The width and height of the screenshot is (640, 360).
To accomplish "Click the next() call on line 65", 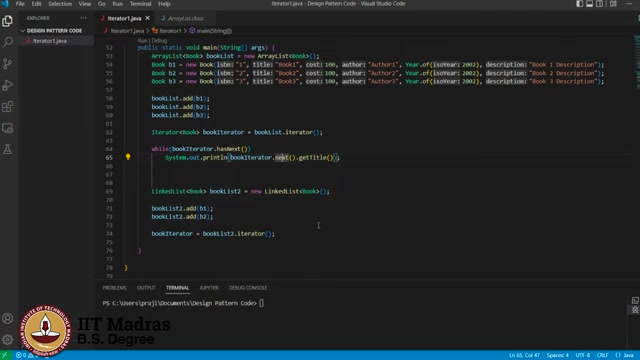I will 285,157.
